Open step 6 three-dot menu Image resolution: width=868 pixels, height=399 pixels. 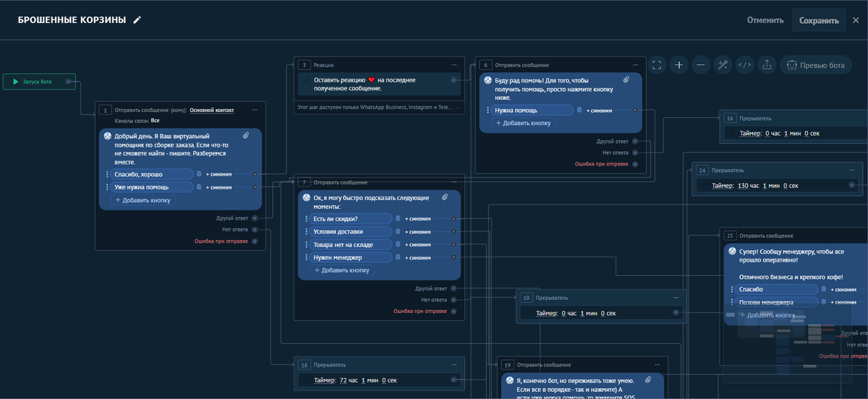coord(635,65)
